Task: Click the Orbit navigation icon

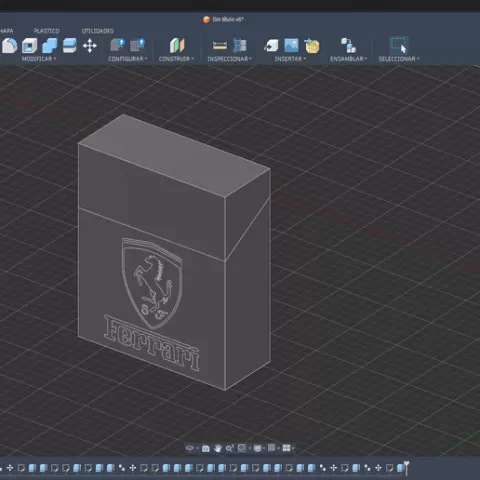Action: point(189,448)
